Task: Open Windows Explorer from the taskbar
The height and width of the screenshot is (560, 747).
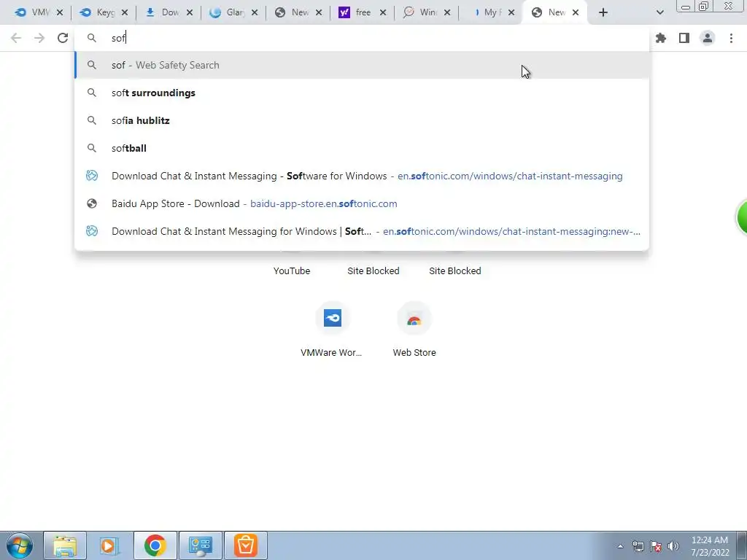Action: coord(65,545)
